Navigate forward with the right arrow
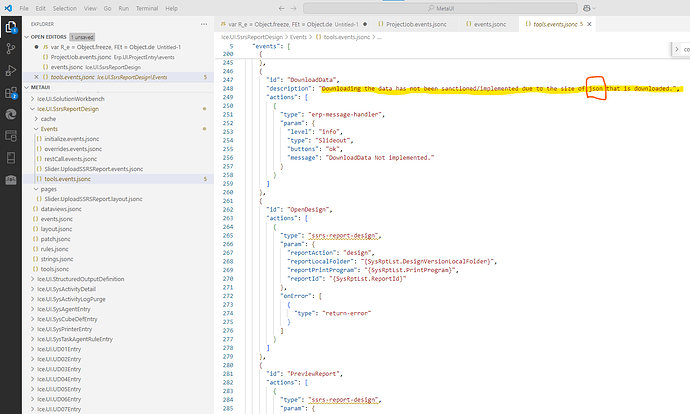This screenshot has width=690, height=414. (294, 8)
